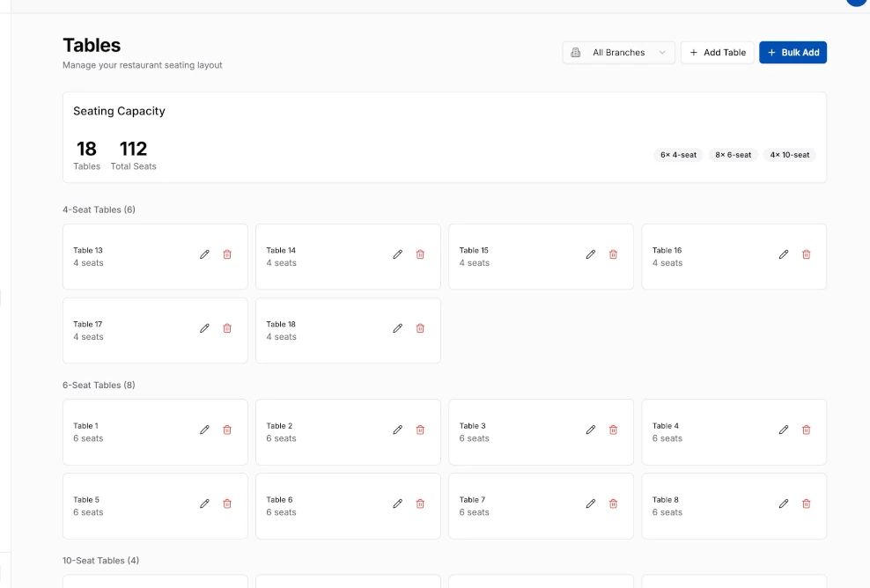Image resolution: width=870 pixels, height=588 pixels.
Task: Delete Table 16 with the trash icon
Action: pyautogui.click(x=806, y=254)
